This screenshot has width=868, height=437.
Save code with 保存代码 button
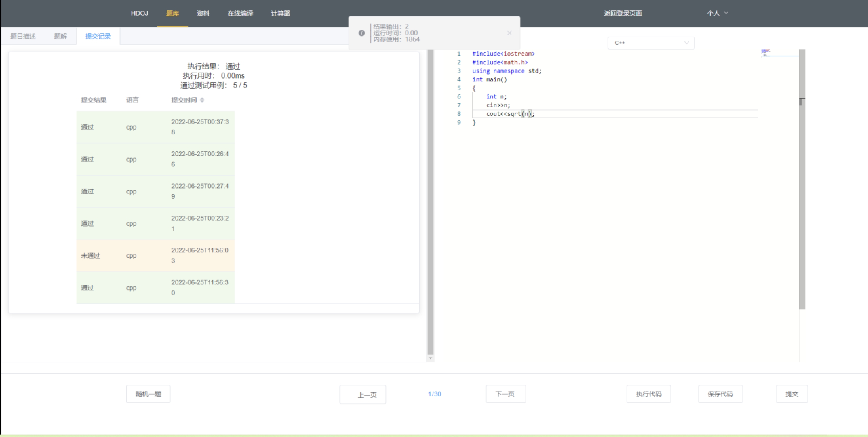tap(721, 394)
